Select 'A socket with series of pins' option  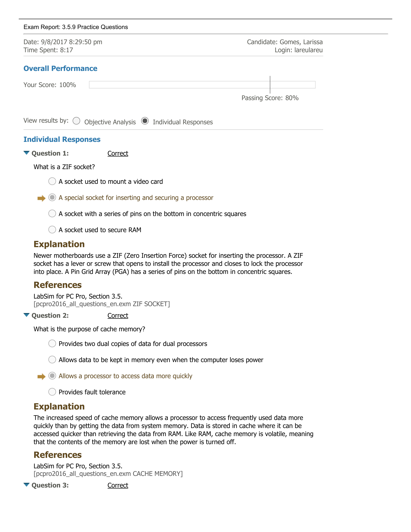coord(52,213)
